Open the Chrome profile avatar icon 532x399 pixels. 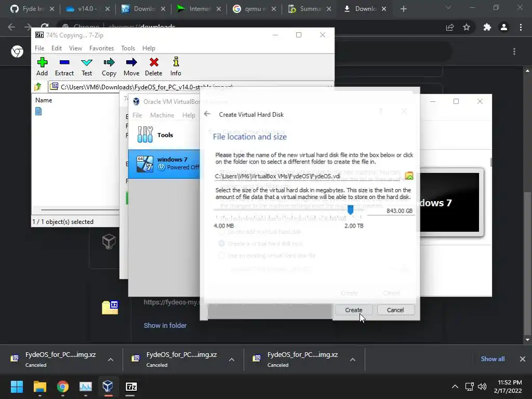click(504, 27)
